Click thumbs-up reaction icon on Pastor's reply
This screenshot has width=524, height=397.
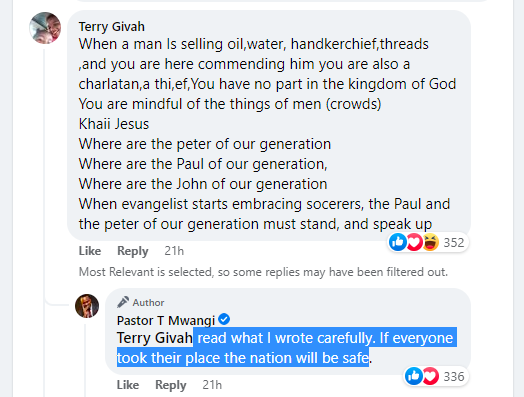point(414,376)
